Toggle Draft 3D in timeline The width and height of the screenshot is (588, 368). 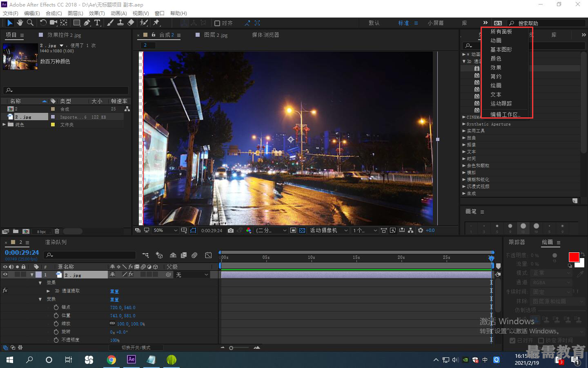click(x=159, y=255)
